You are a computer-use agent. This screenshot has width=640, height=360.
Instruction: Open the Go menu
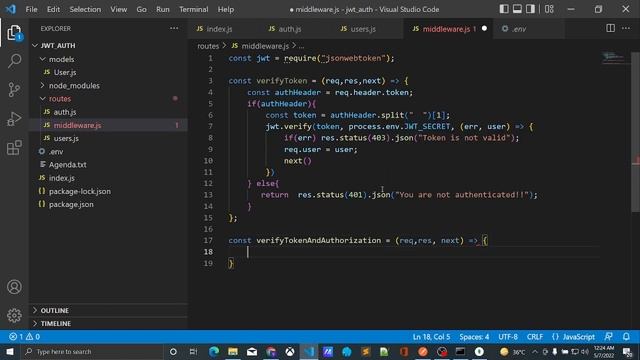click(141, 9)
